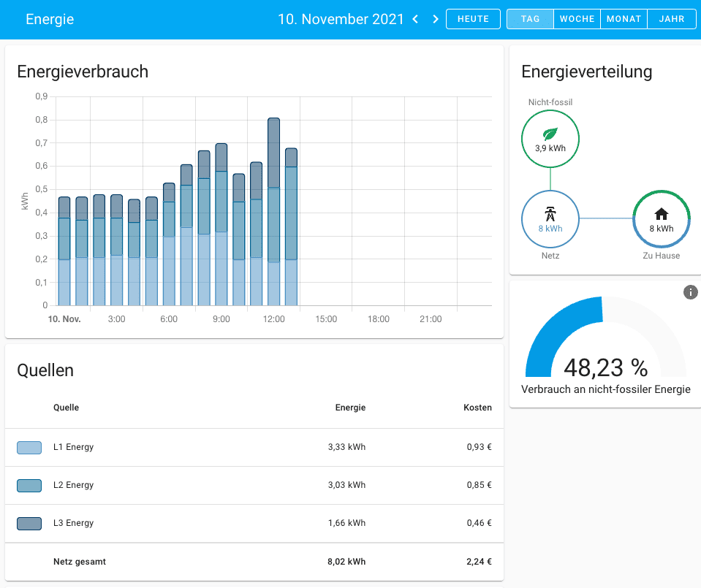Viewport: 701px width, 588px height.
Task: Click the Zu Hause house icon
Action: click(x=661, y=214)
